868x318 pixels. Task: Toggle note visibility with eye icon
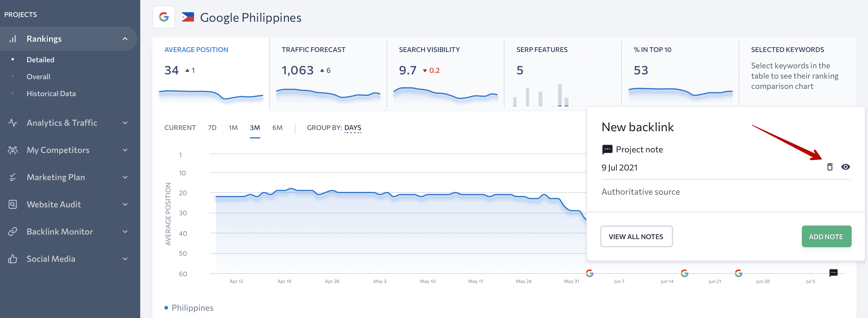(845, 167)
